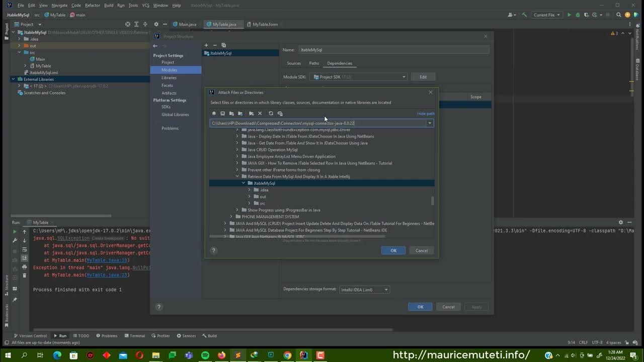Image resolution: width=644 pixels, height=362 pixels.
Task: Refresh the attach dialog file tree
Action: [271, 114]
